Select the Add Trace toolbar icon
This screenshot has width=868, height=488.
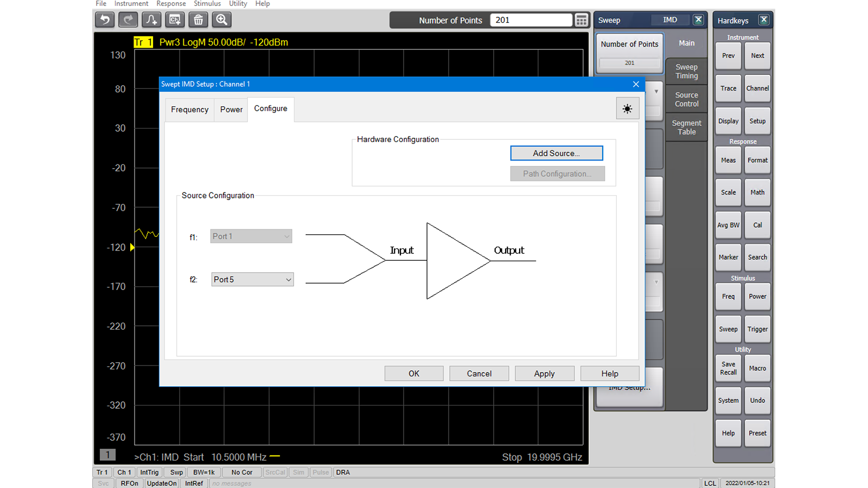click(x=151, y=20)
